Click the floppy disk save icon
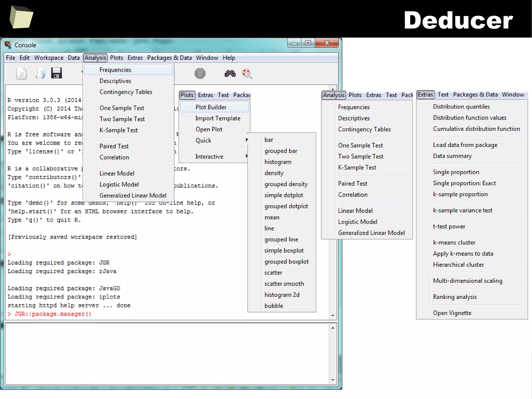This screenshot has height=399, width=532. pos(56,73)
